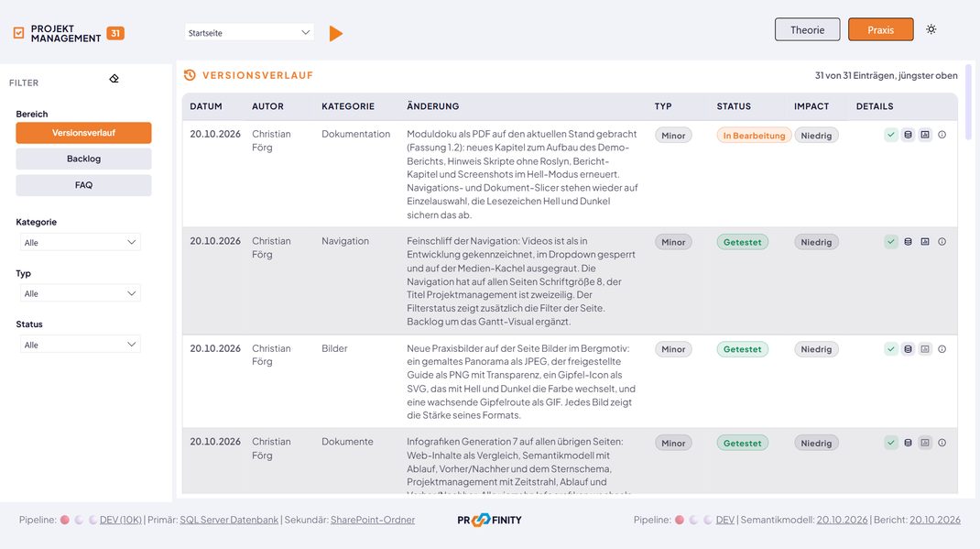Click the In Bearbeitung status badge

[754, 136]
